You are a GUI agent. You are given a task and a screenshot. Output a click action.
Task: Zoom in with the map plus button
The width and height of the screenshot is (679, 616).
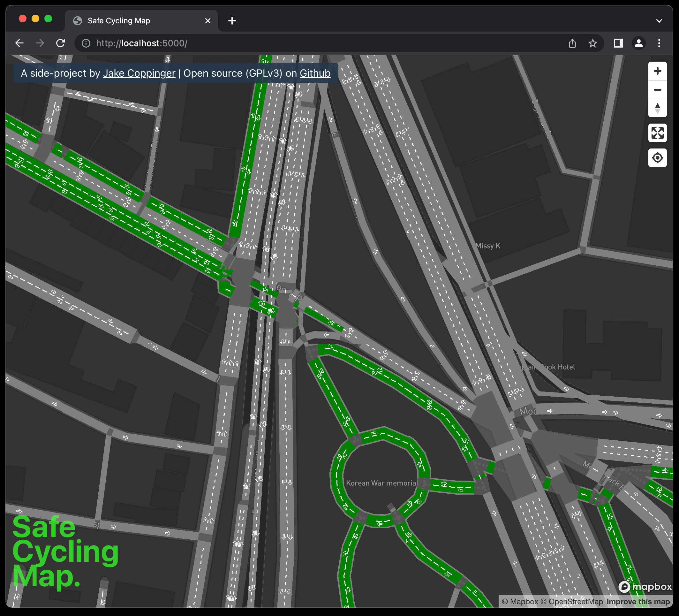(657, 71)
